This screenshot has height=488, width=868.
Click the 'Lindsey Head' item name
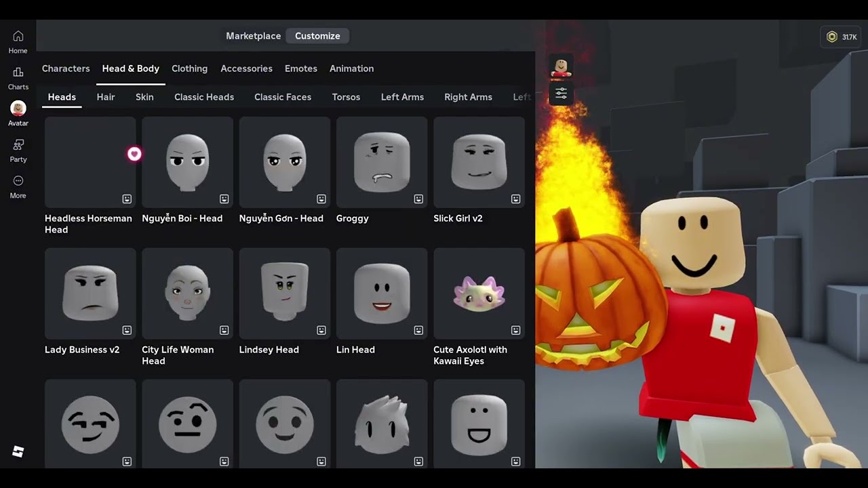click(269, 350)
